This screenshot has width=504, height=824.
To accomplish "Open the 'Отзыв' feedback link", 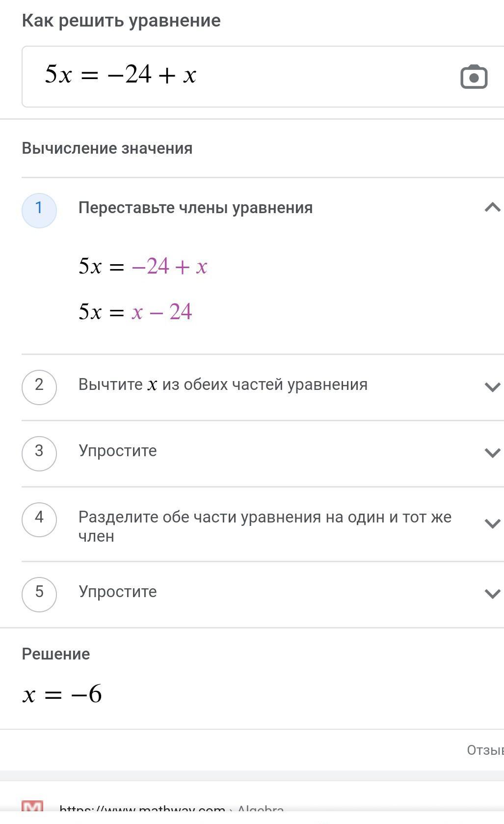I will coord(485,750).
